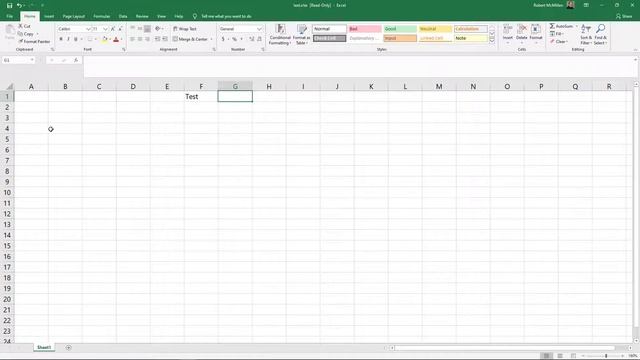640x360 pixels.
Task: Open the Clear button menu
Action: click(x=558, y=42)
